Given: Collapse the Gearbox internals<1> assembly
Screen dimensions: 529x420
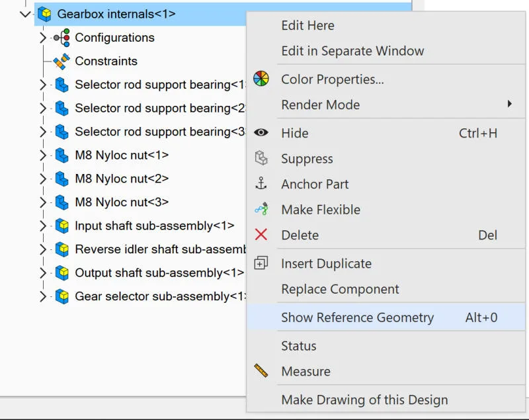Looking at the screenshot, I should (x=25, y=14).
